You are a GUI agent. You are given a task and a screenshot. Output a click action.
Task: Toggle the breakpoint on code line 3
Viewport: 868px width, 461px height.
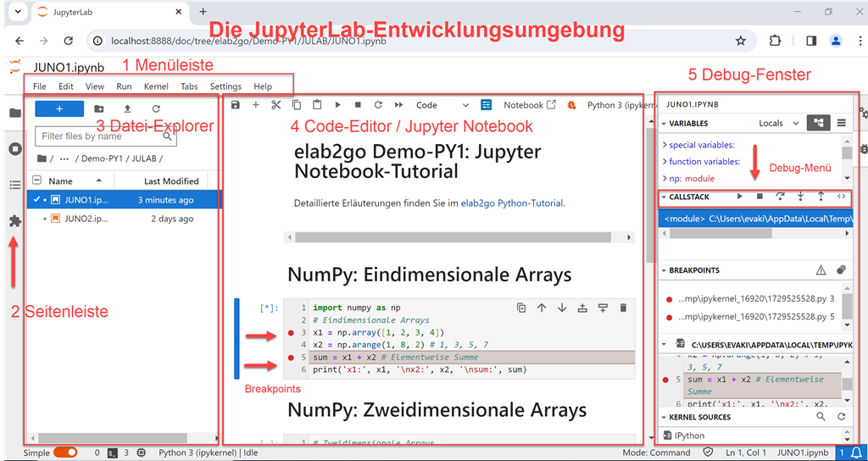click(x=292, y=332)
